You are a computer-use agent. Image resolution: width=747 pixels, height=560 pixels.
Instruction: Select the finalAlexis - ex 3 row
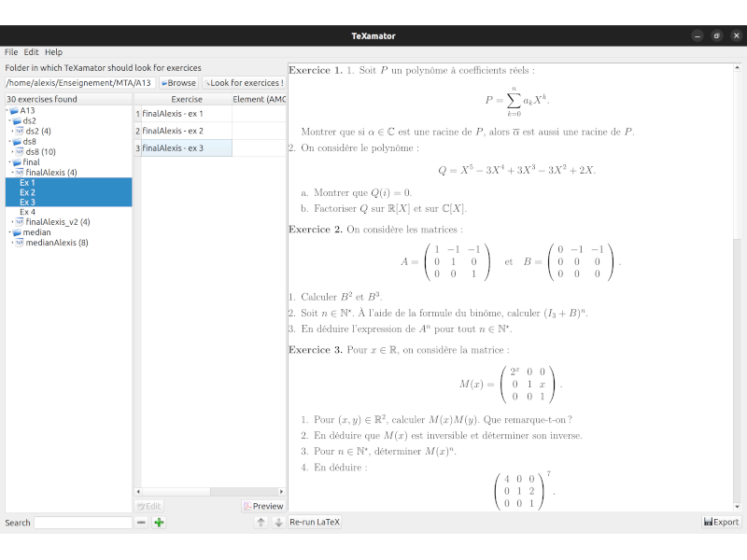point(186,148)
